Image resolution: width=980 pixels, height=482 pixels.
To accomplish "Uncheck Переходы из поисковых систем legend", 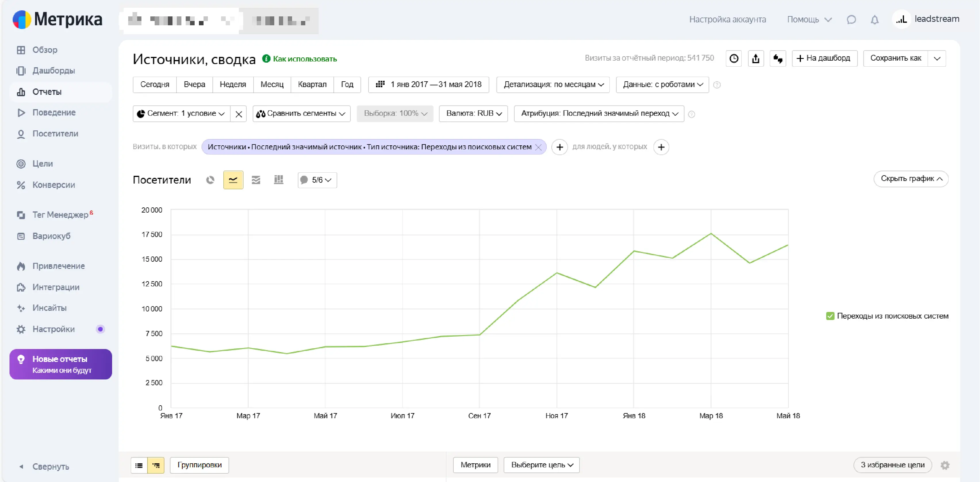I will click(x=830, y=316).
